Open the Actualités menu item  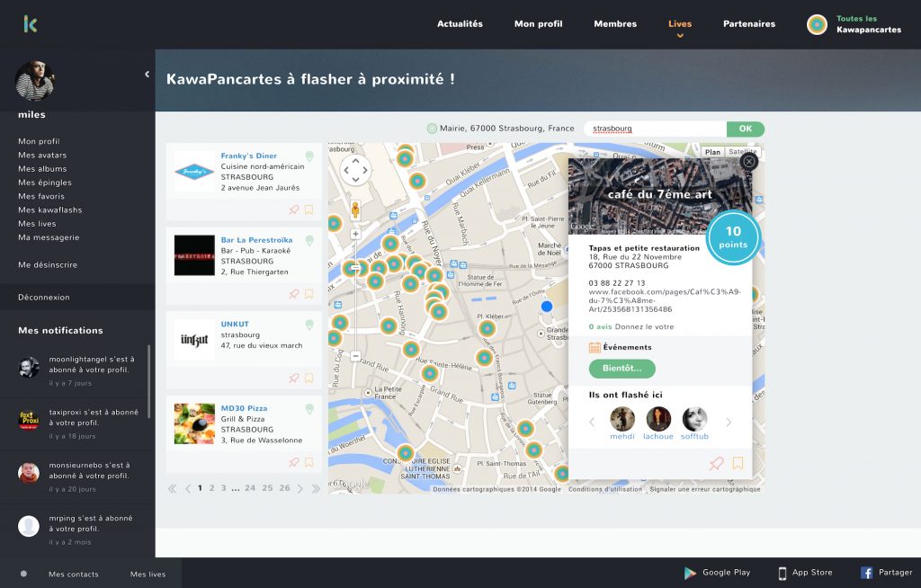460,24
